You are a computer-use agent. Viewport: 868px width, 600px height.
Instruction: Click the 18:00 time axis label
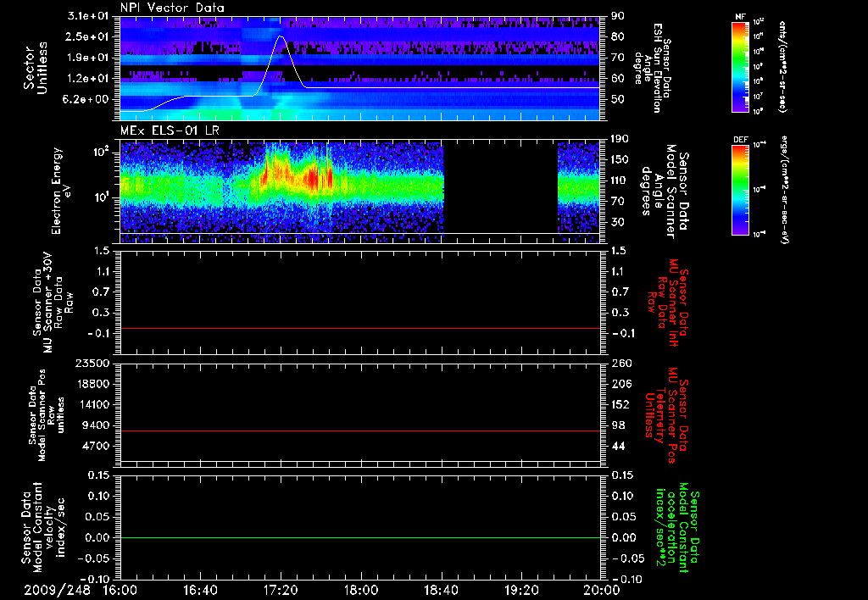[x=361, y=590]
